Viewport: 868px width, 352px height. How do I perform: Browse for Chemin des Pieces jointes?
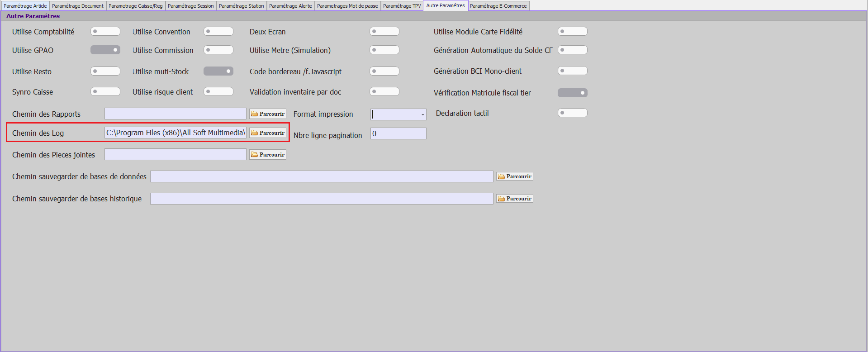point(268,155)
